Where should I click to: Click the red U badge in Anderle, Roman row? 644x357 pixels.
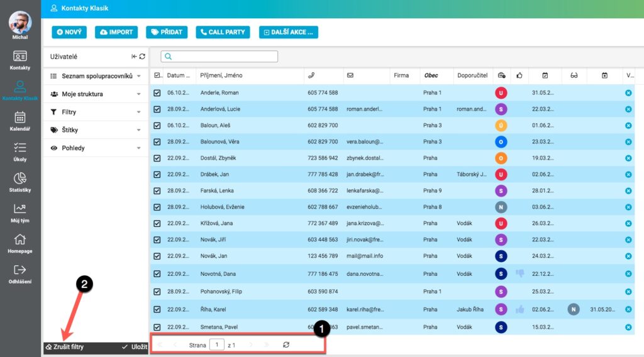pyautogui.click(x=501, y=93)
